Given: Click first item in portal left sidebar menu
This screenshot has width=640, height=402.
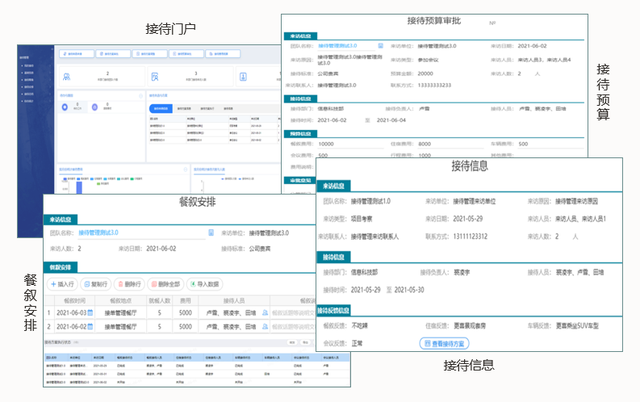Looking at the screenshot, I should (x=26, y=64).
